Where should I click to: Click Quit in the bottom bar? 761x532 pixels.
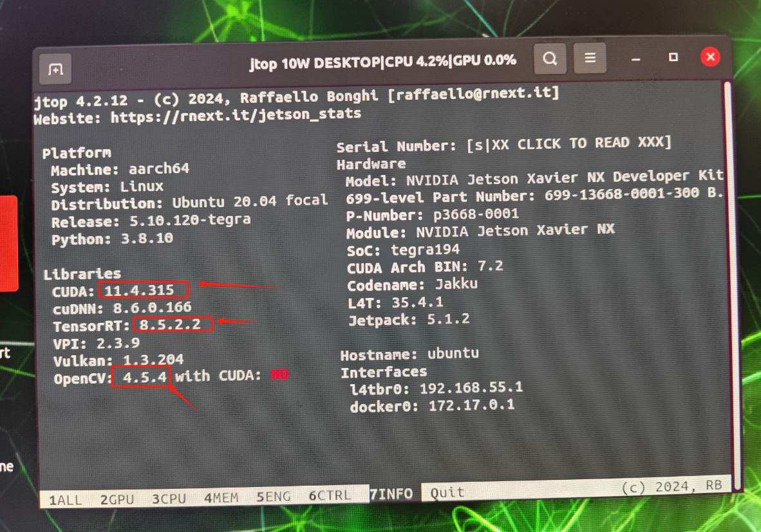tap(447, 493)
